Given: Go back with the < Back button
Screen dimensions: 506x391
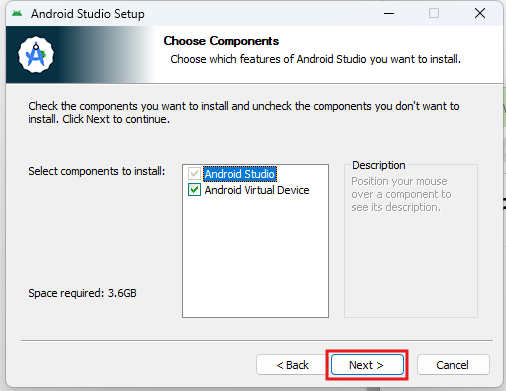Looking at the screenshot, I should 292,365.
